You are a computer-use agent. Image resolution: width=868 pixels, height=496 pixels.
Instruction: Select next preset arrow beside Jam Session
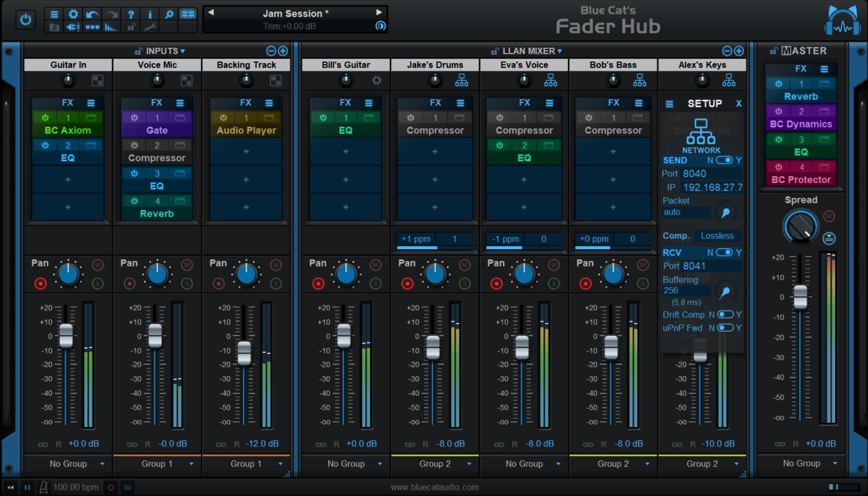[379, 12]
